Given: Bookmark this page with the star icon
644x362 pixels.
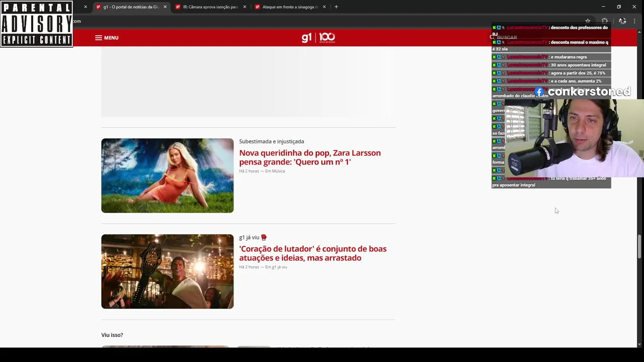Looking at the screenshot, I should point(588,21).
